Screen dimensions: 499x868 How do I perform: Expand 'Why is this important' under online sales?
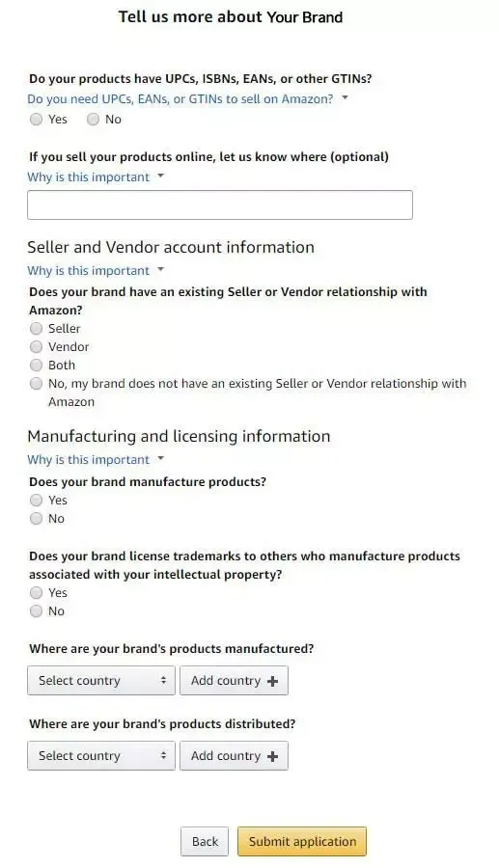tap(96, 177)
